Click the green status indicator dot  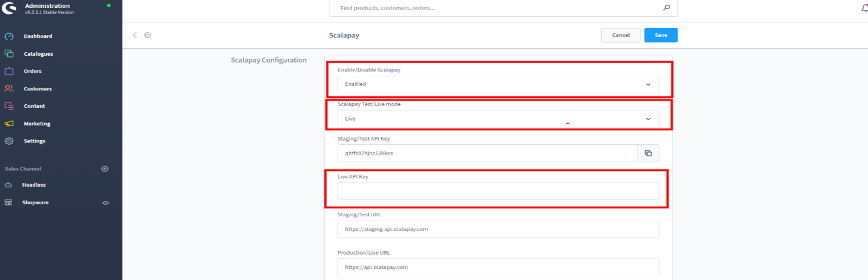tap(109, 5)
